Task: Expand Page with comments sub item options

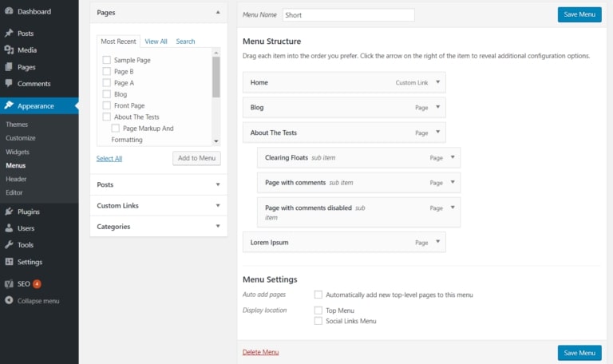Action: pyautogui.click(x=453, y=182)
